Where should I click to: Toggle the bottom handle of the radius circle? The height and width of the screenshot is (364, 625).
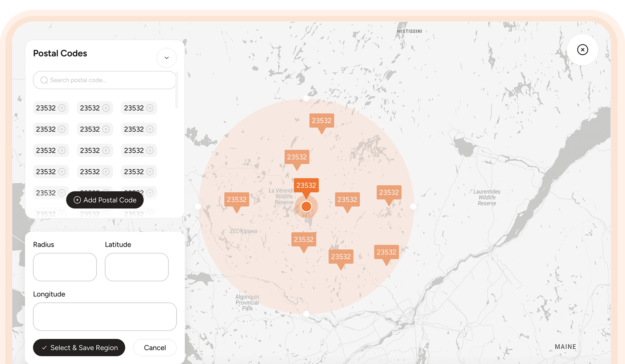(306, 313)
